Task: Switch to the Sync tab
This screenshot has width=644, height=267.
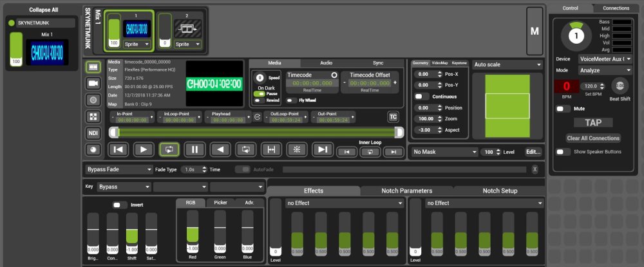Action: [x=378, y=63]
